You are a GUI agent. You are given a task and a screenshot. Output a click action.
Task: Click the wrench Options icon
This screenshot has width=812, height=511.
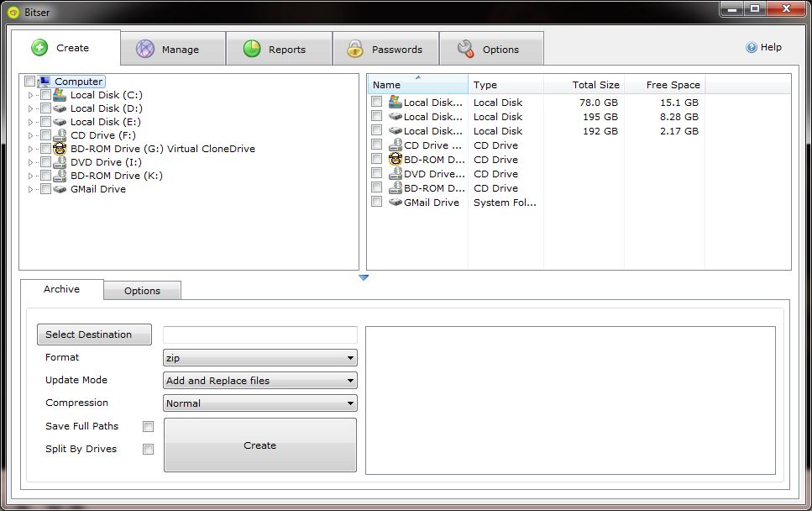tap(465, 49)
